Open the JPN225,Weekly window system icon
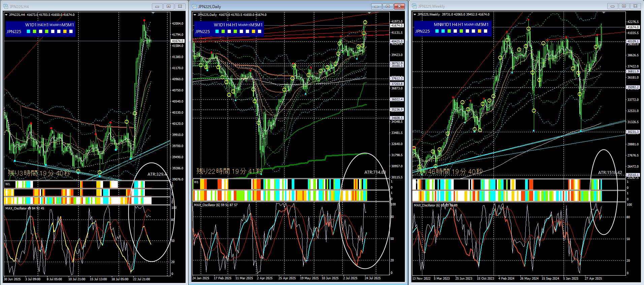This screenshot has width=644, height=285. [x=414, y=6]
